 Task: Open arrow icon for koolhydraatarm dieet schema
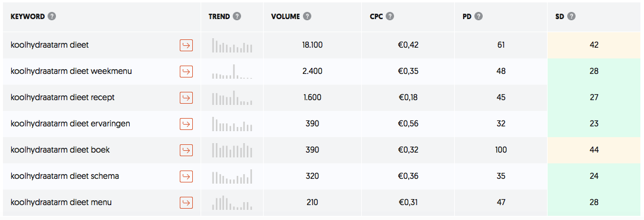pyautogui.click(x=186, y=176)
